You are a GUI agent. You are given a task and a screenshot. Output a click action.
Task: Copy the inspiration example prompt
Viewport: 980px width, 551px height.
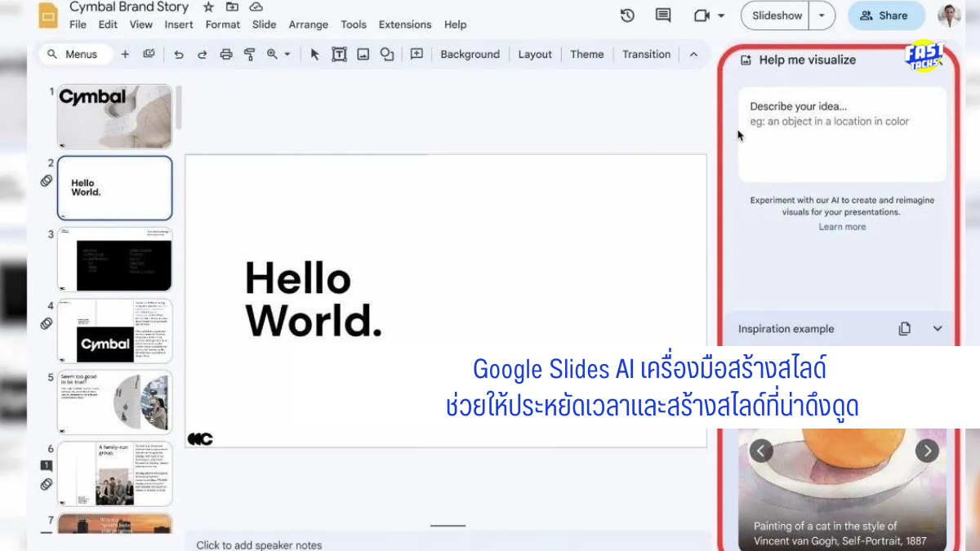tap(904, 328)
